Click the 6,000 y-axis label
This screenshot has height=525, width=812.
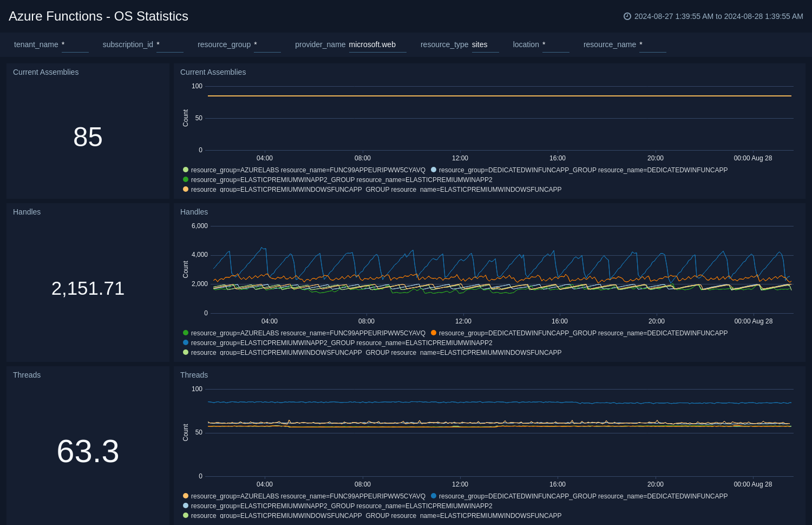(x=200, y=226)
